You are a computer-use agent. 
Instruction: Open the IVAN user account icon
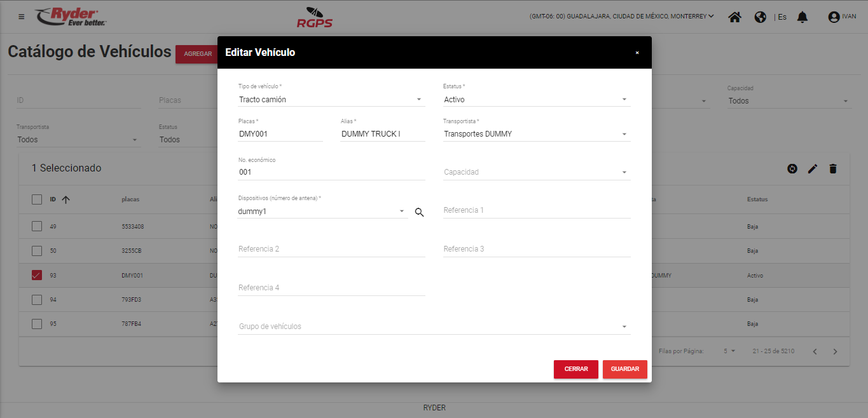tap(834, 17)
